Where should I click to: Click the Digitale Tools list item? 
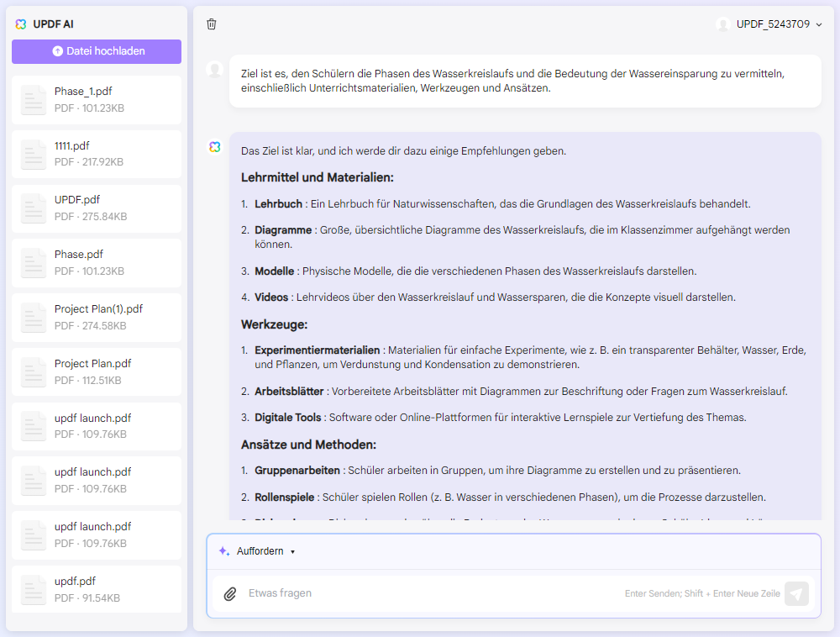493,418
